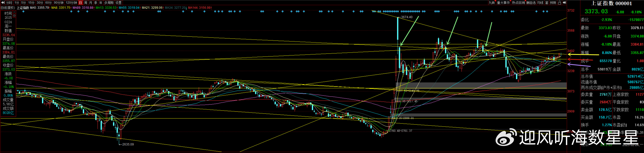This screenshot has height=153, width=644.
Task: Click the 总市值 528714亿 value
Action: pyautogui.click(x=636, y=76)
